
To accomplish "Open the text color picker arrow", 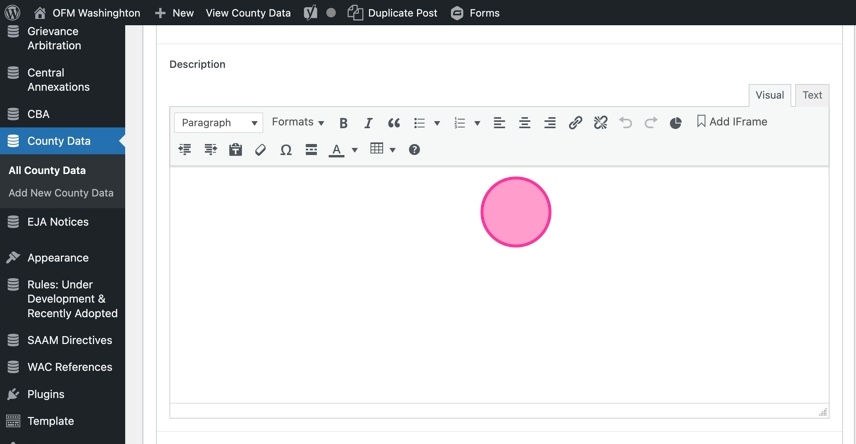I will click(355, 150).
